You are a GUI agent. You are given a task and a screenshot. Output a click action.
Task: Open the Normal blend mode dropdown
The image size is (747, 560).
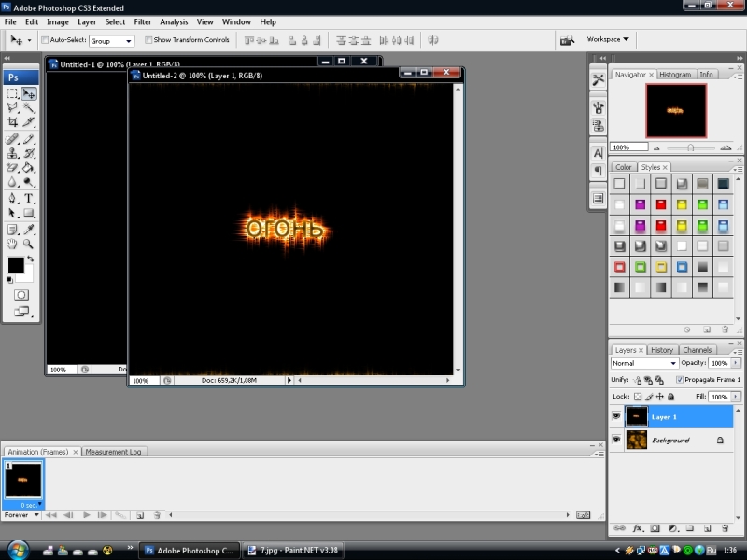[644, 363]
